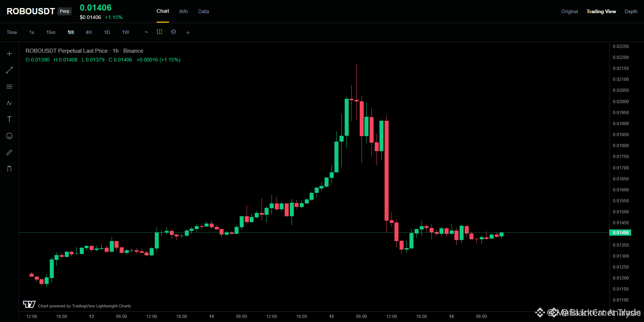Open the emoji sticker tool
The height and width of the screenshot is (322, 644).
10,136
